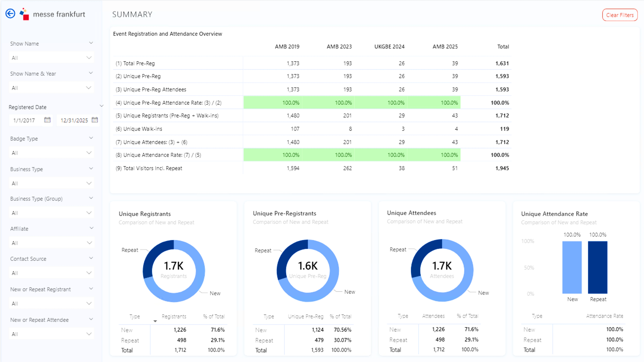
Task: Open the Contact Source dropdown
Action: pos(51,273)
